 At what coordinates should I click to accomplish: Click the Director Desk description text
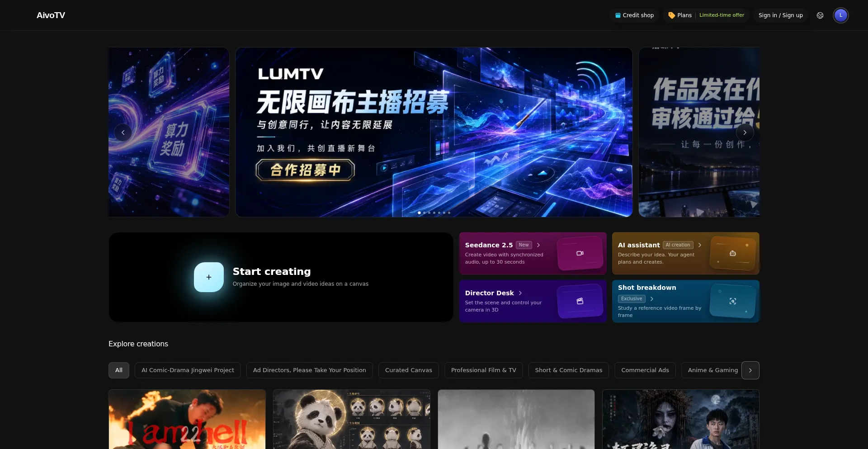[503, 306]
